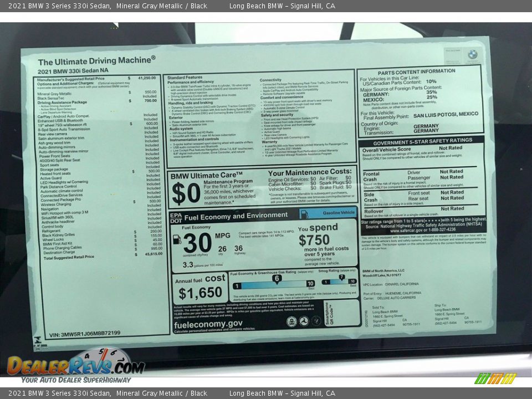Click 'Long Beach BMW - Signal Hill, CA' in top bar
532x399 pixels.
pyautogui.click(x=282, y=6)
